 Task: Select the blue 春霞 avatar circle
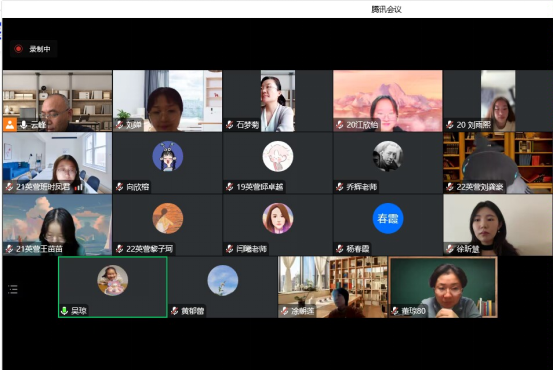(388, 218)
